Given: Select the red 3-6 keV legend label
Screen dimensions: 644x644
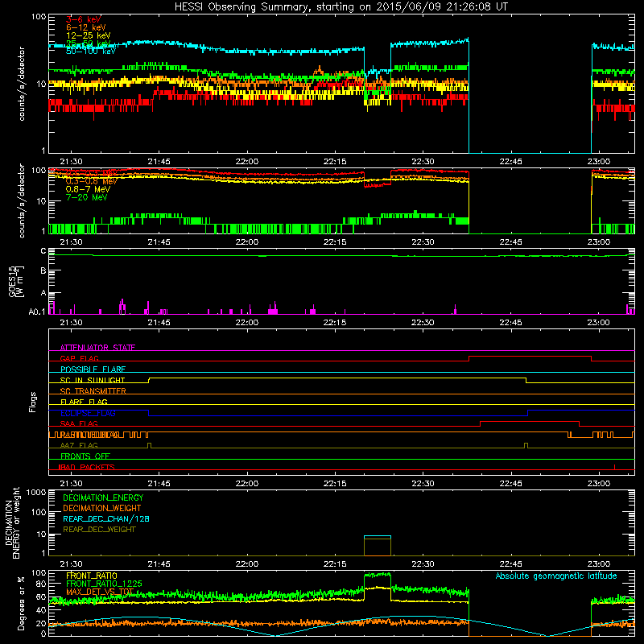Looking at the screenshot, I should tap(84, 19).
